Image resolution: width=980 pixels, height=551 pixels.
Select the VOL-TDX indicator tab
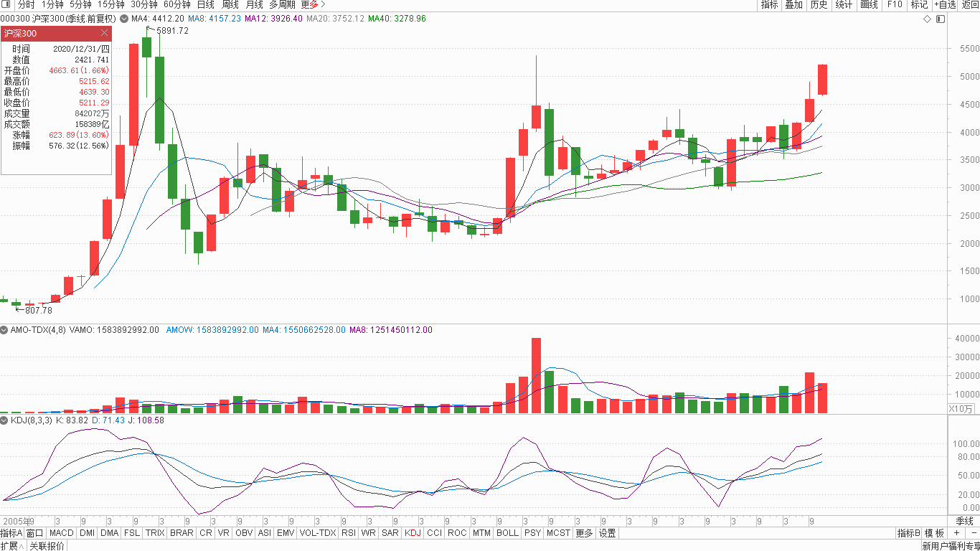coord(318,533)
